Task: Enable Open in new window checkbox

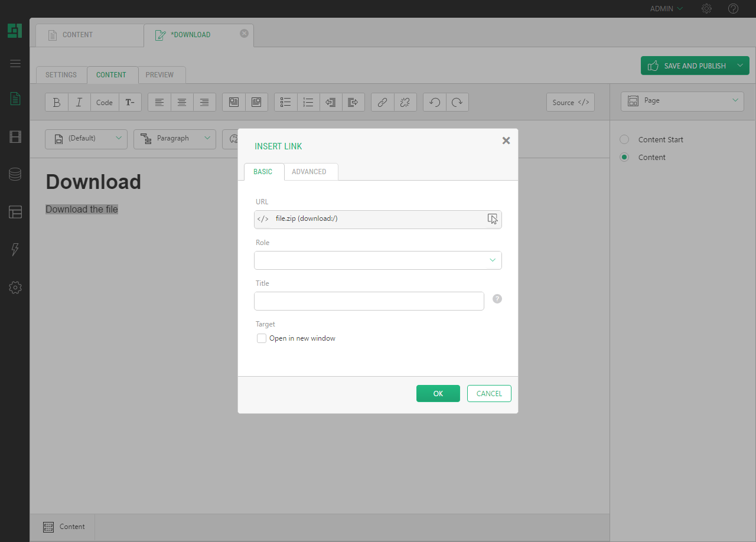Action: (262, 338)
